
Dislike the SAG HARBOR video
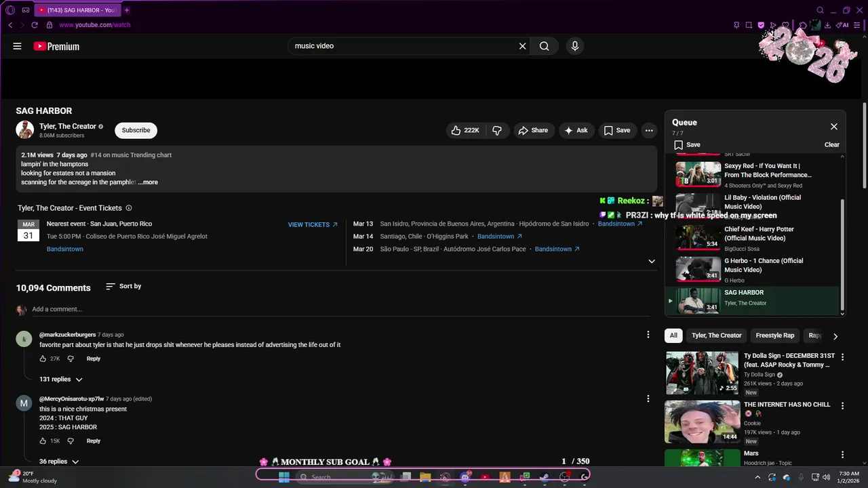497,130
